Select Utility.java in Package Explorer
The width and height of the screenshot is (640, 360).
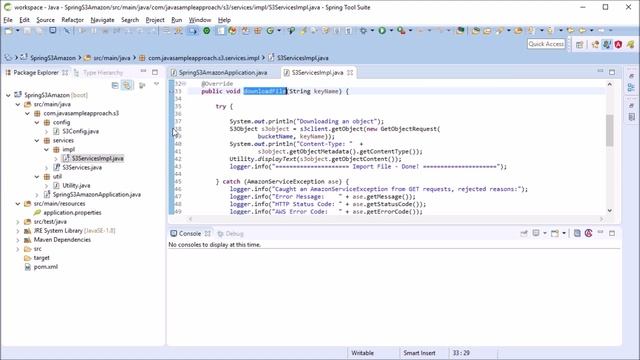point(76,185)
